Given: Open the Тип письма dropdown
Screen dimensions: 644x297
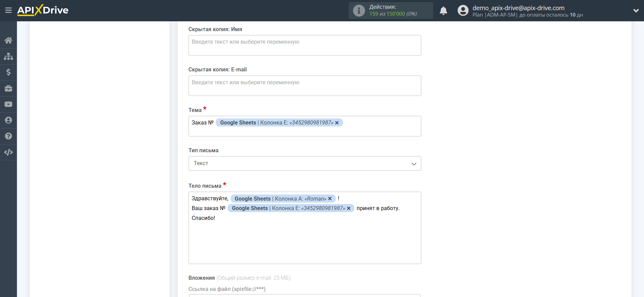Looking at the screenshot, I should pyautogui.click(x=305, y=163).
